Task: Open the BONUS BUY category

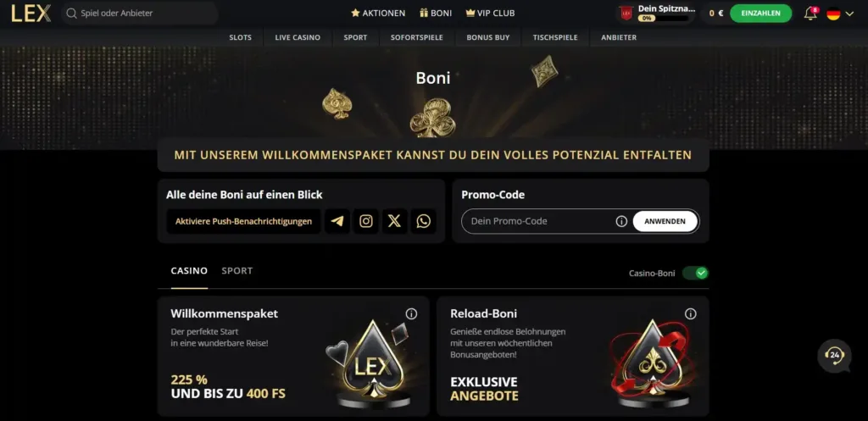Action: (x=487, y=37)
